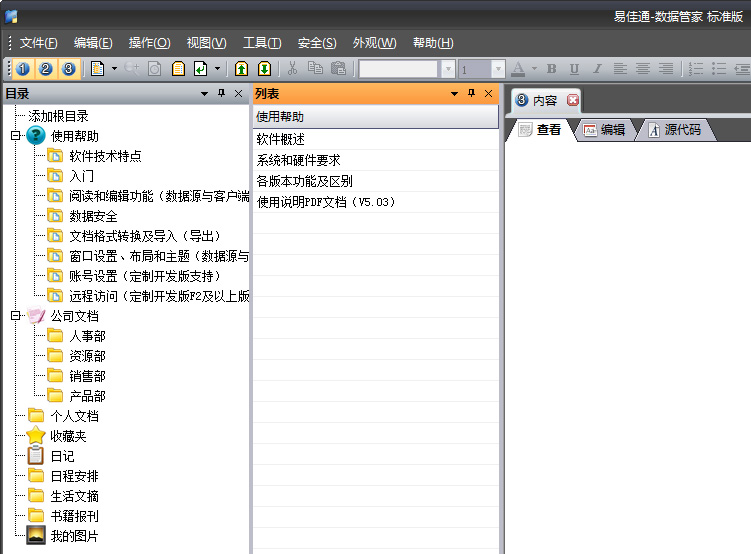Click the yellow star 收藏夹 icon
Viewport: 751px width, 554px height.
pyautogui.click(x=36, y=436)
